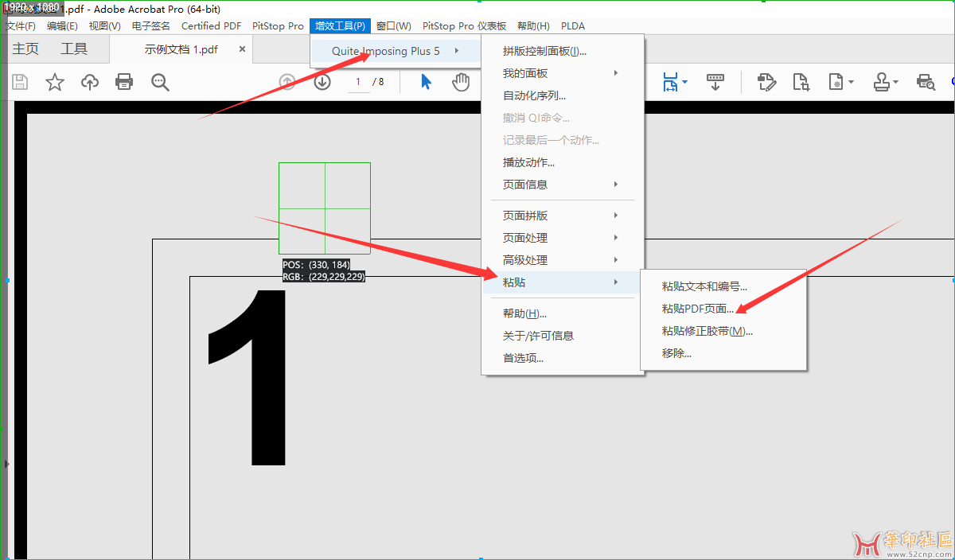The width and height of the screenshot is (955, 560).
Task: Switch to the 工具 tab
Action: tap(74, 49)
